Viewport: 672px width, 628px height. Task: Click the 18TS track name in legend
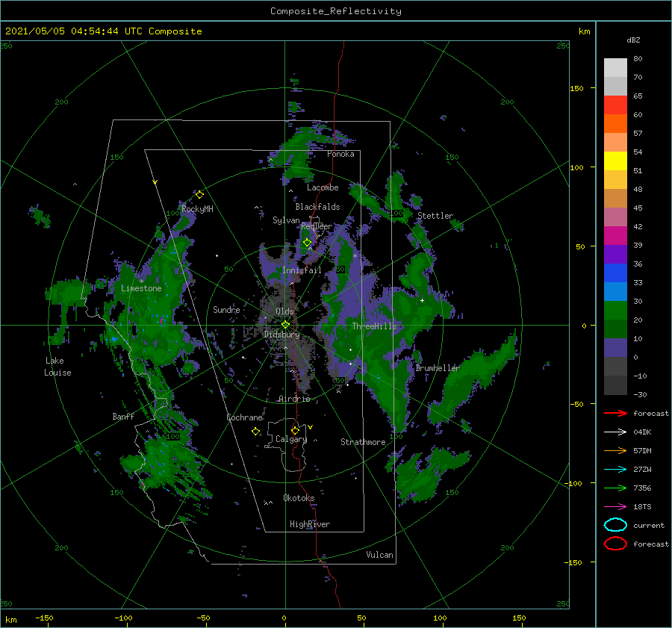[642, 507]
